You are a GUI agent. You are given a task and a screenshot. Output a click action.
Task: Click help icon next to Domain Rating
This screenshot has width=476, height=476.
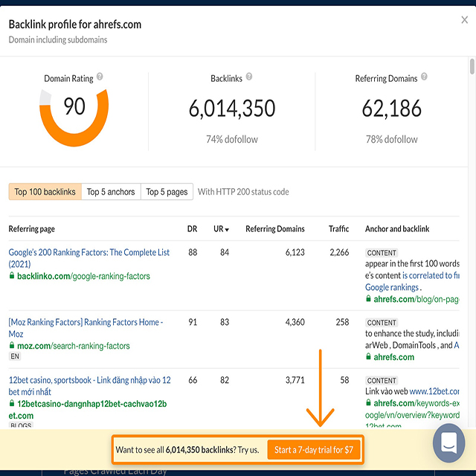pos(100,77)
